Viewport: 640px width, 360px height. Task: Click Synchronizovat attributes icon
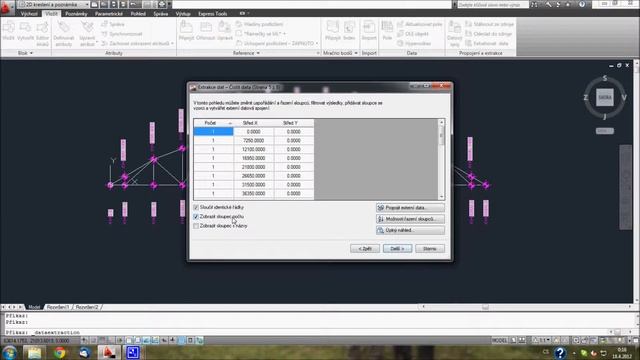coord(122,34)
